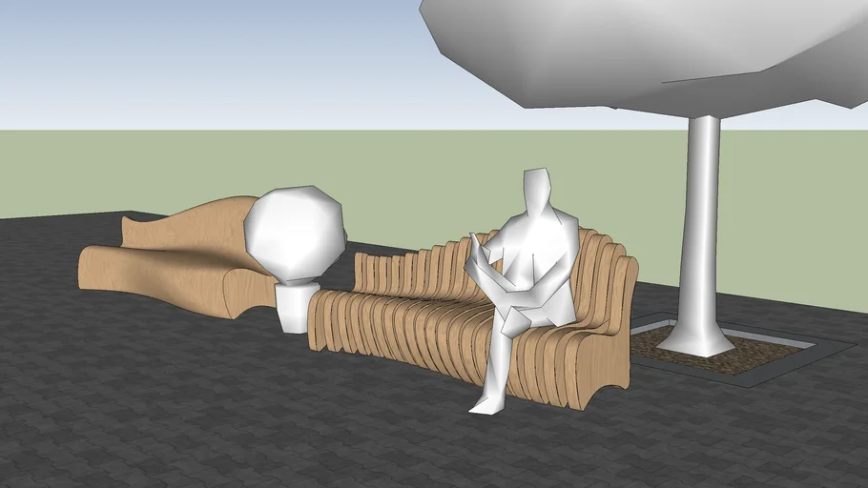868x488 pixels.
Task: Click the blue sky background
Action: coord(191,57)
